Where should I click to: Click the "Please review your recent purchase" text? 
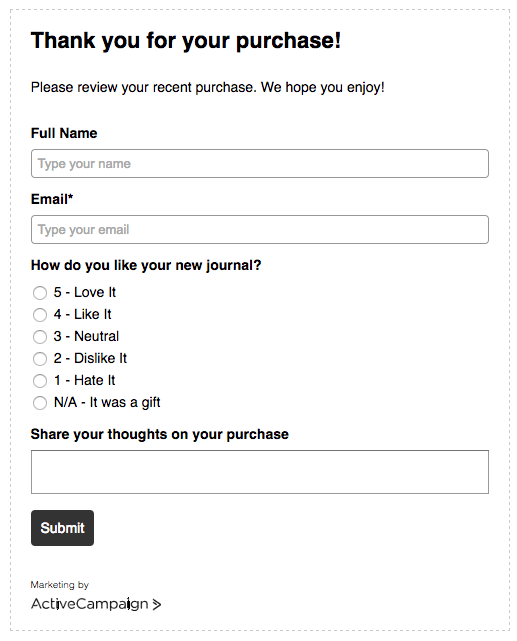[x=142, y=87]
